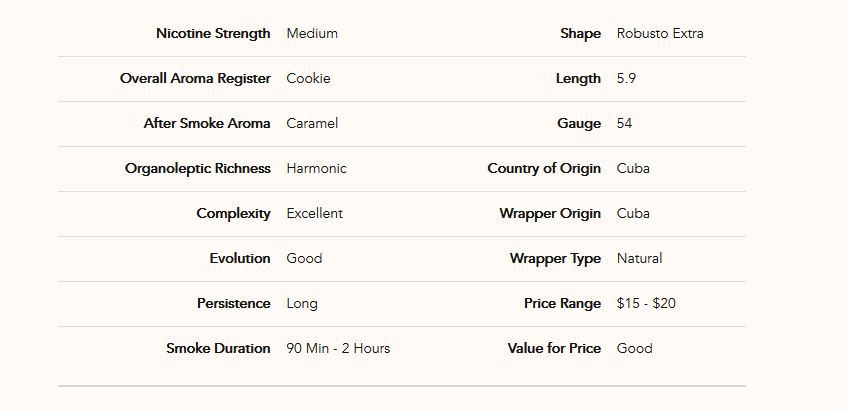Screen dimensions: 847x411
Task: Click the Overall Aroma Register label
Action: pos(195,78)
